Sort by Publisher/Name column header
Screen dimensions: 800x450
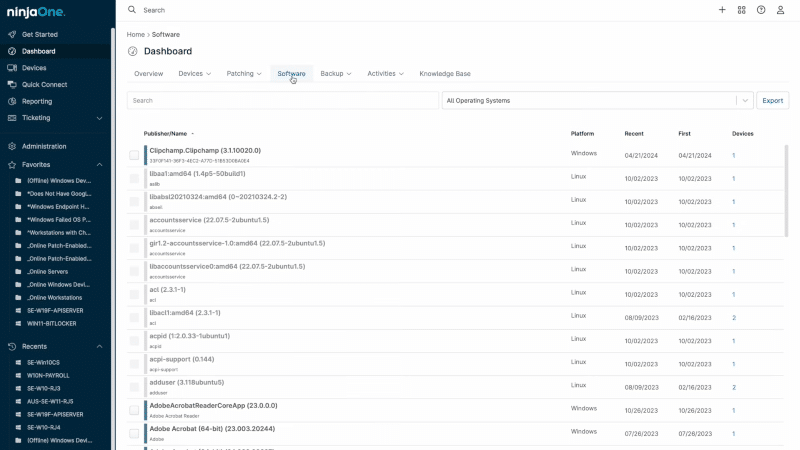(165, 134)
